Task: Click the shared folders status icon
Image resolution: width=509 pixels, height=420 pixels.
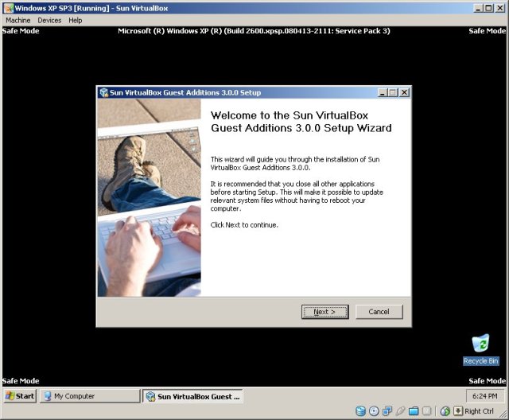Action: click(x=414, y=411)
